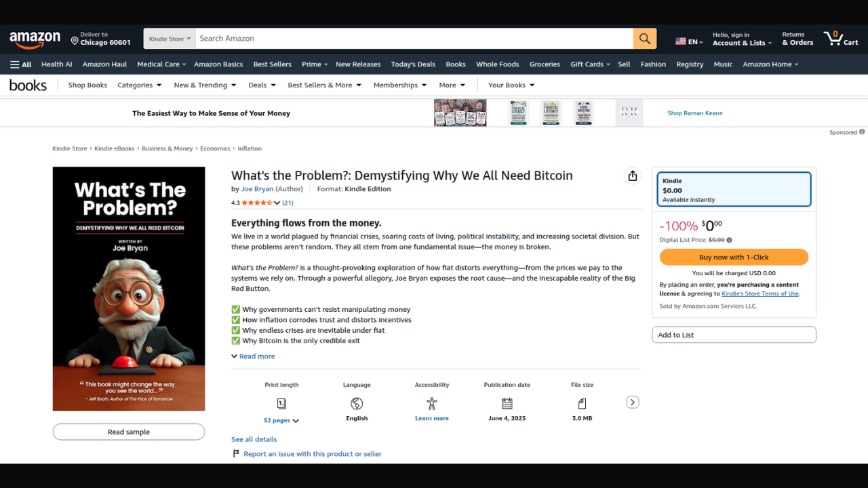This screenshot has width=868, height=488.
Task: Expand the New & Trending menu
Action: (205, 85)
